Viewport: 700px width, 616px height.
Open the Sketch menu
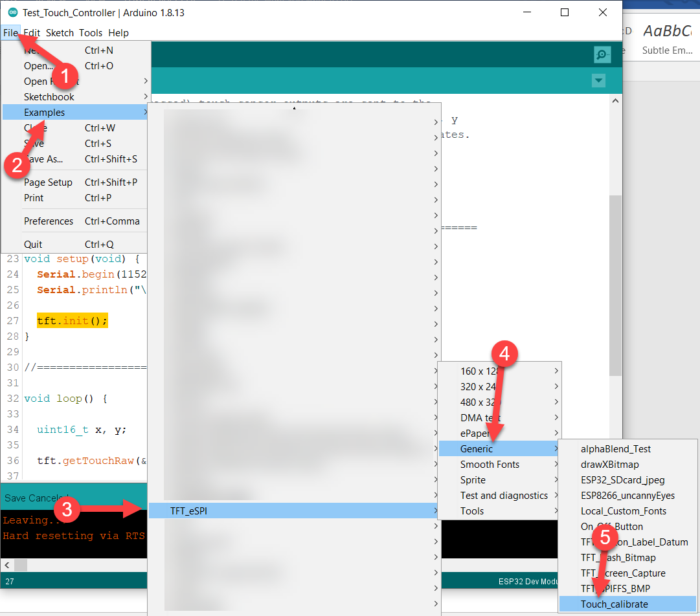[60, 32]
